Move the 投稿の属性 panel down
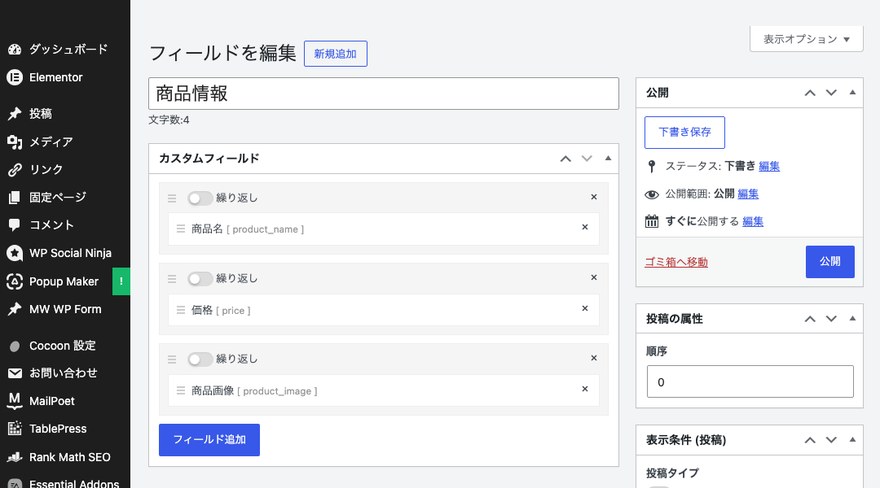Screen dimensions: 880x488 pos(831,319)
